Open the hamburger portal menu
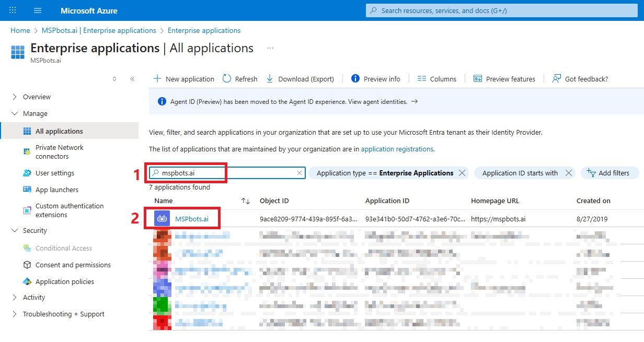Screen dimensions: 644x342 (x=38, y=10)
